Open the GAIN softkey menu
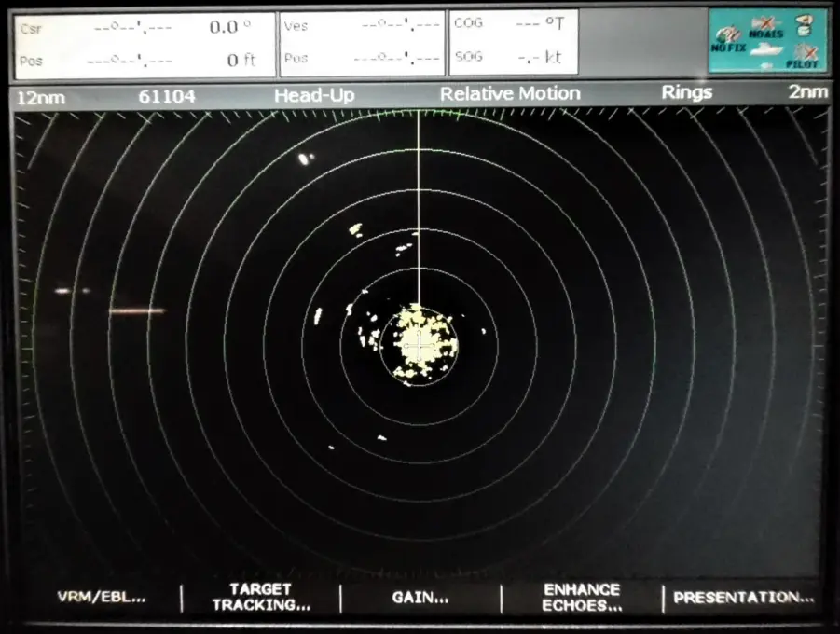This screenshot has width=840, height=634. point(420,598)
